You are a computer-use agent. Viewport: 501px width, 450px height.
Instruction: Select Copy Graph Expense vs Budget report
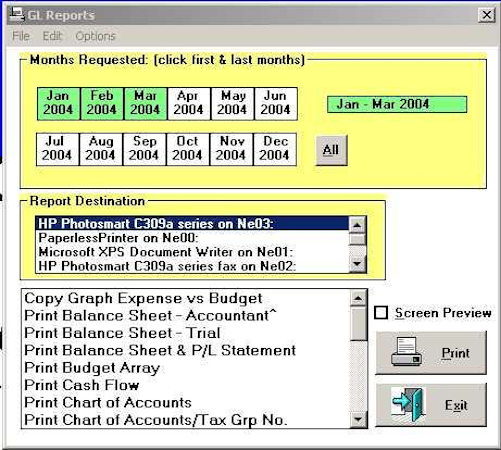[185, 298]
